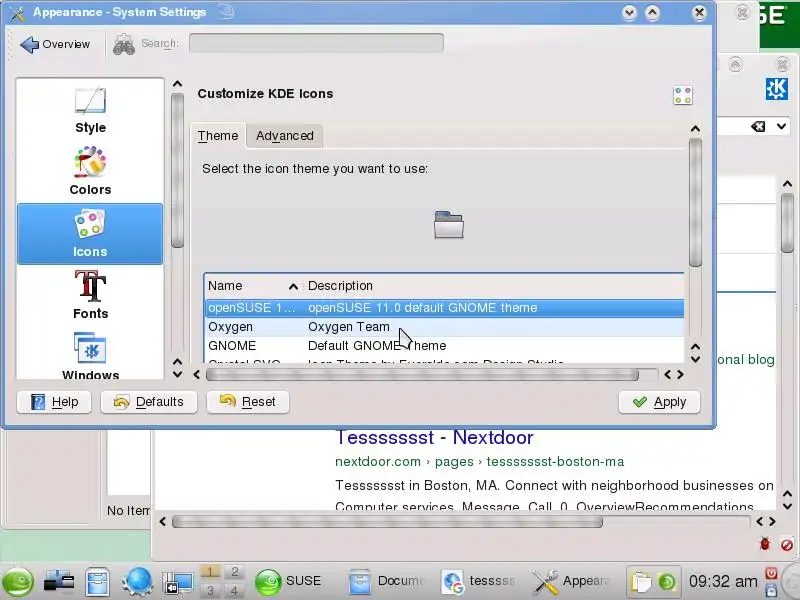
Task: Focus the Search input field
Action: point(316,43)
